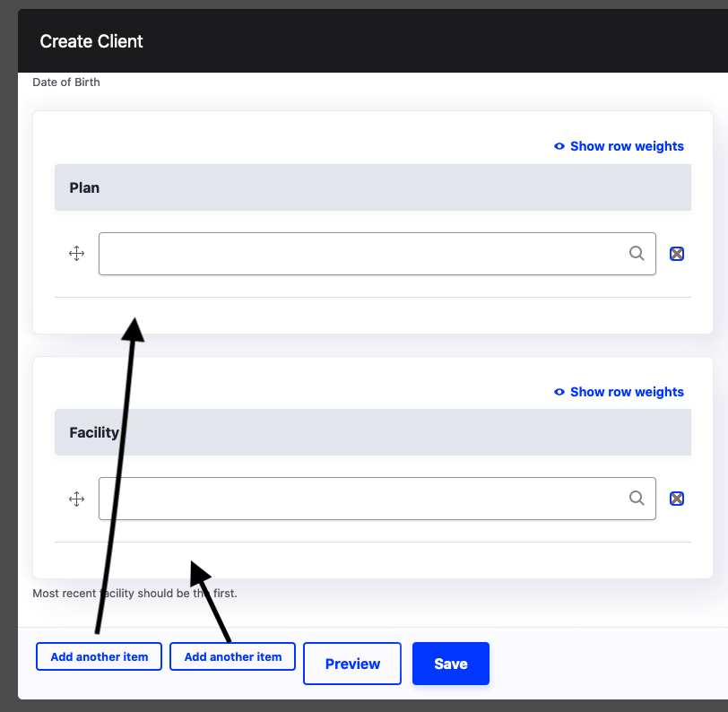Click the search icon in the Plan field
The width and height of the screenshot is (728, 712).
(x=637, y=254)
